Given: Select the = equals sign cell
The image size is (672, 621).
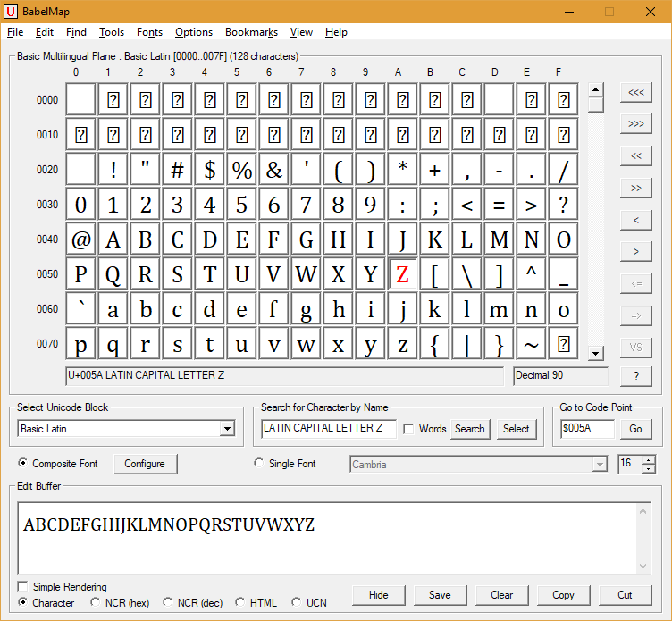Looking at the screenshot, I should [499, 205].
